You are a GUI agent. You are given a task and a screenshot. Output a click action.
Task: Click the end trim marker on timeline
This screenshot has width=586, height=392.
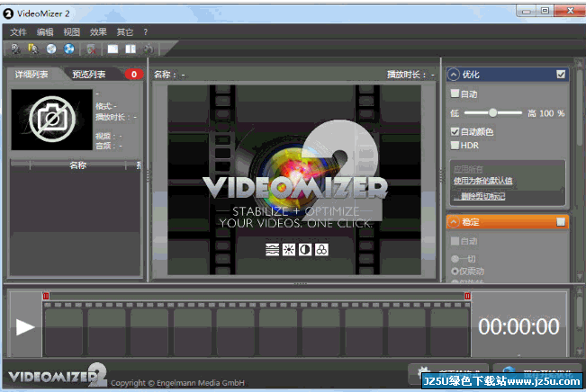(x=467, y=296)
